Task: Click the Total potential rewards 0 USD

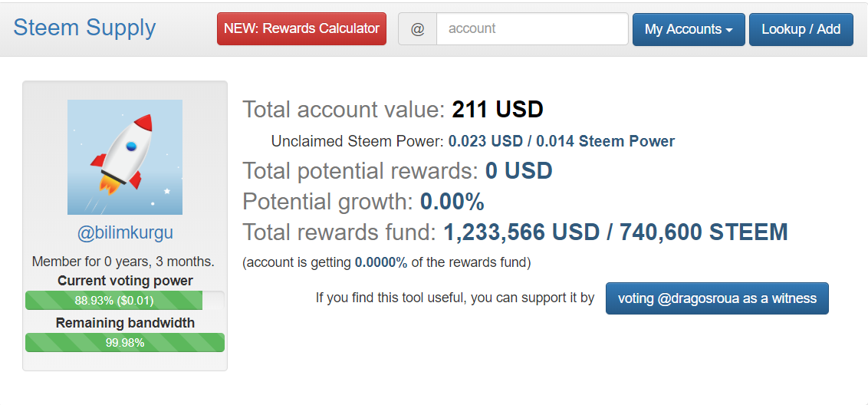Action: (x=518, y=170)
